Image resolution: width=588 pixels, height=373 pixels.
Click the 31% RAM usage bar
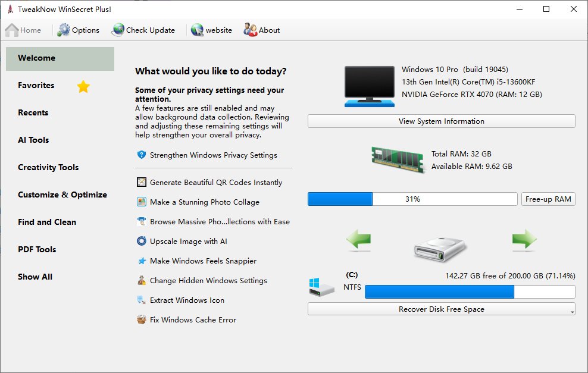pyautogui.click(x=412, y=199)
